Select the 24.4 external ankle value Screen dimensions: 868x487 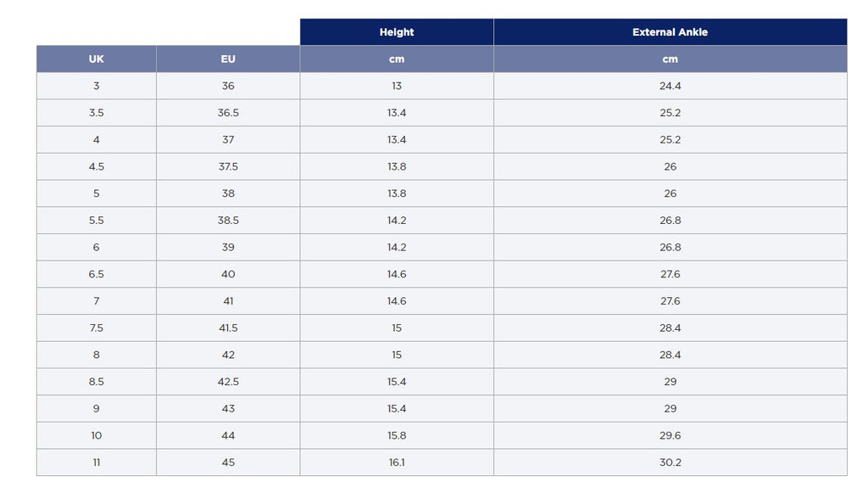(670, 86)
